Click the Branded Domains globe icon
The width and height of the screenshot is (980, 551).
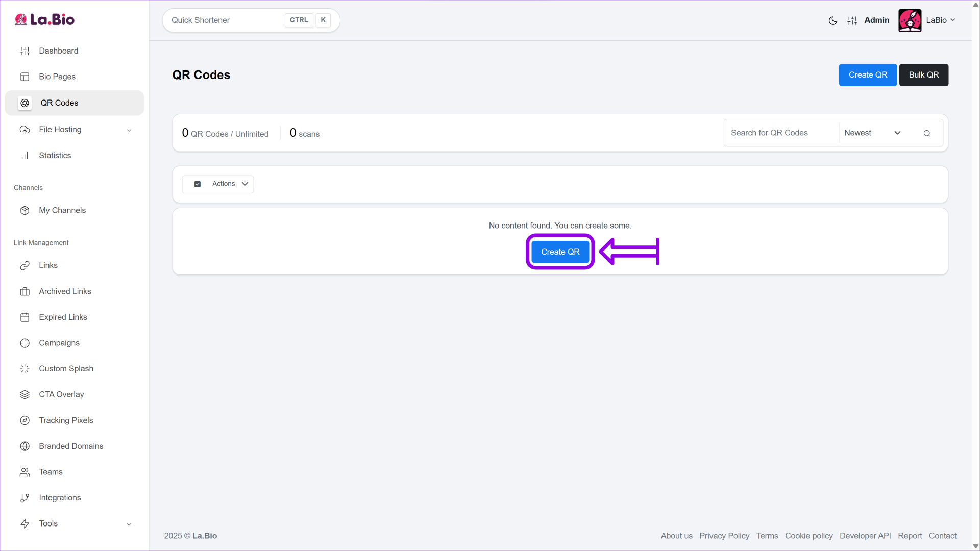[24, 446]
